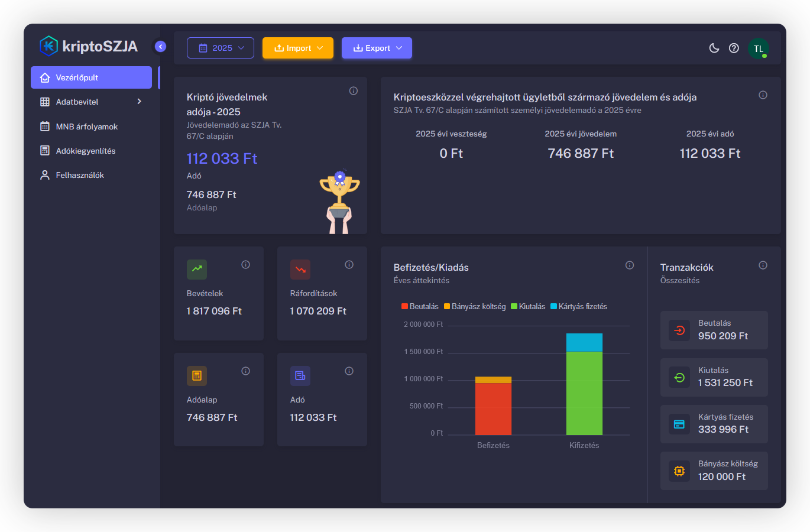Image resolution: width=810 pixels, height=532 pixels.
Task: Click the Import button
Action: pyautogui.click(x=297, y=48)
